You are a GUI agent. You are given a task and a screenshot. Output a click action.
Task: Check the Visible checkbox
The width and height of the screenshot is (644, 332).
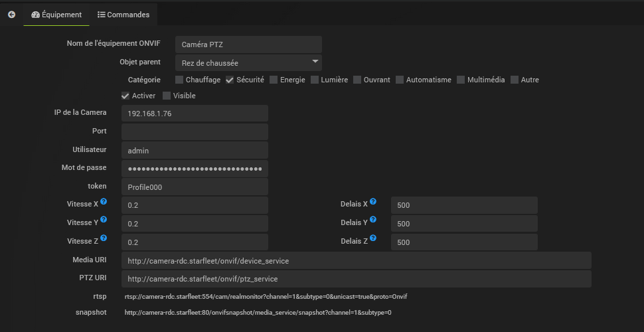click(x=167, y=96)
